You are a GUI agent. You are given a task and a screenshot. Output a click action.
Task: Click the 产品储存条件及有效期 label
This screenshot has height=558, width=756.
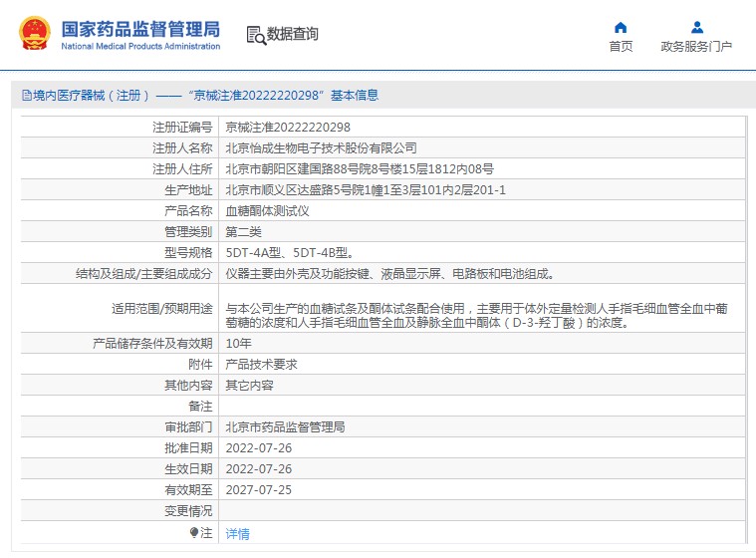[152, 344]
